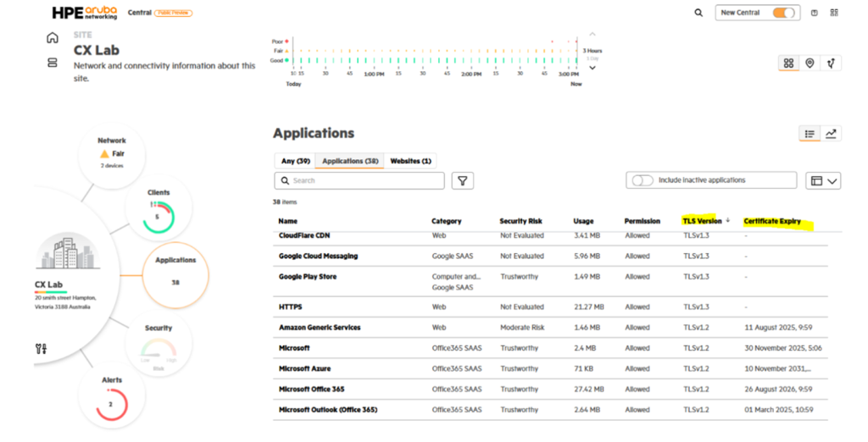Sort by TLS Version column header
Screen dimensions: 868x442
click(703, 221)
